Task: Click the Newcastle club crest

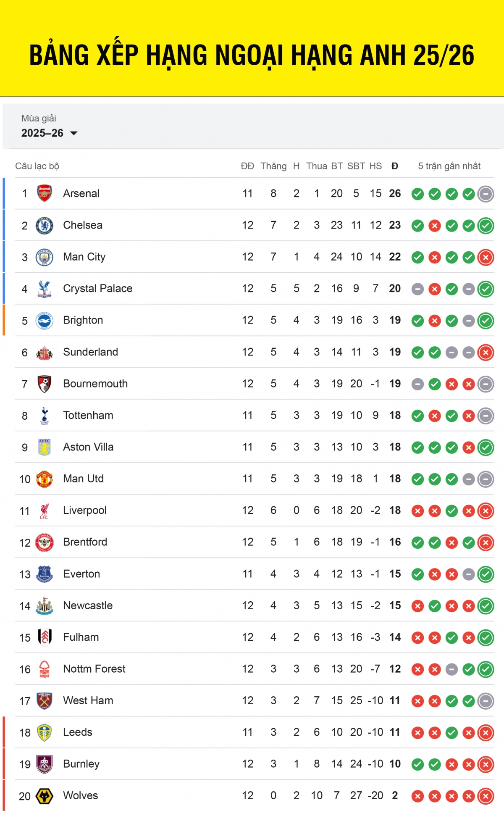Action: pos(45,605)
